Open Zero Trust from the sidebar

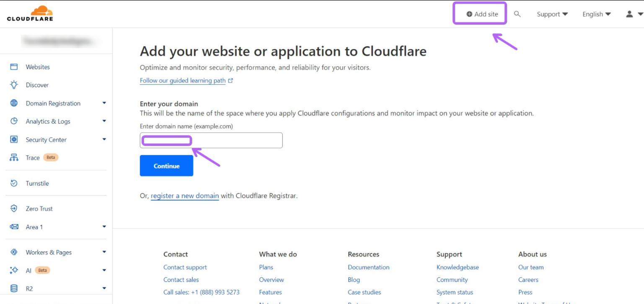click(x=39, y=209)
